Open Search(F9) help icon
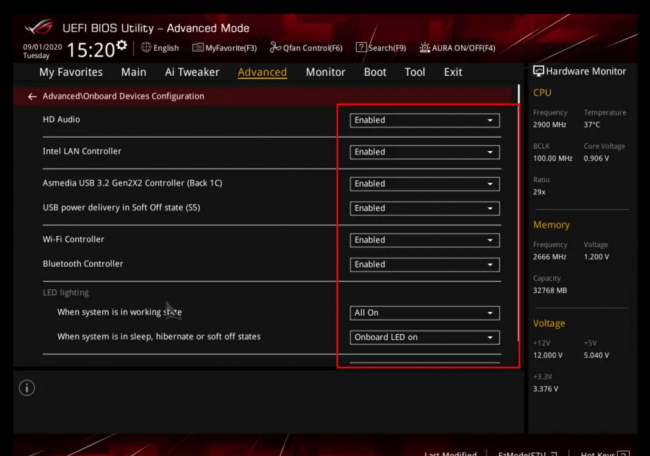Image resolution: width=650 pixels, height=456 pixels. 361,48
